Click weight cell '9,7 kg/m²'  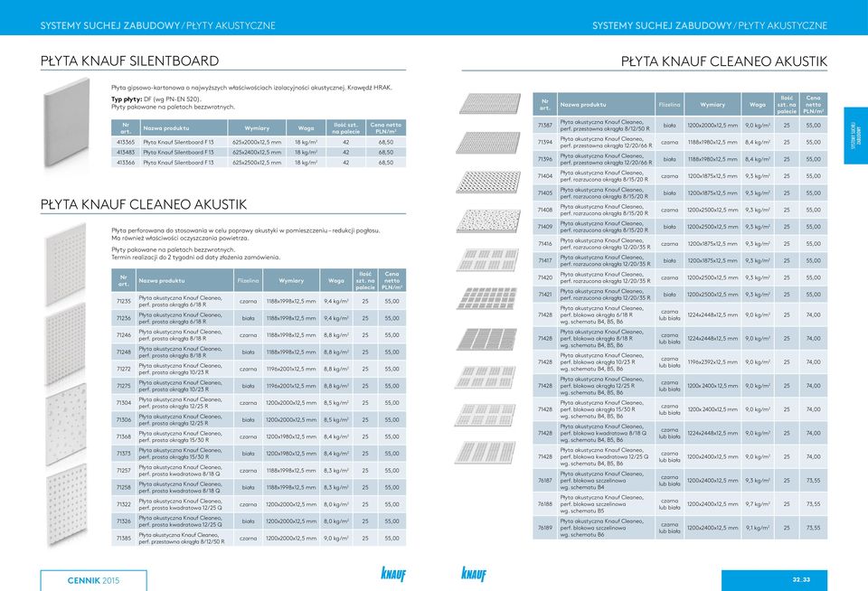coord(758,504)
